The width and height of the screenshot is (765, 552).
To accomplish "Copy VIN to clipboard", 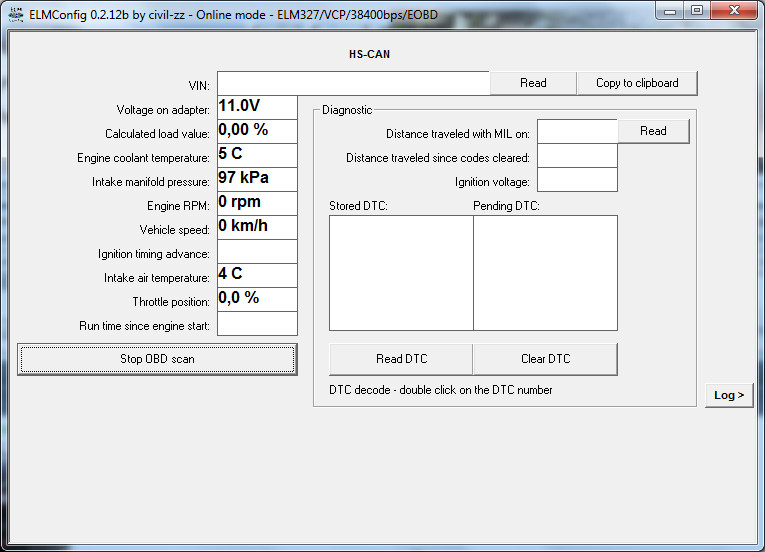I will pyautogui.click(x=636, y=83).
